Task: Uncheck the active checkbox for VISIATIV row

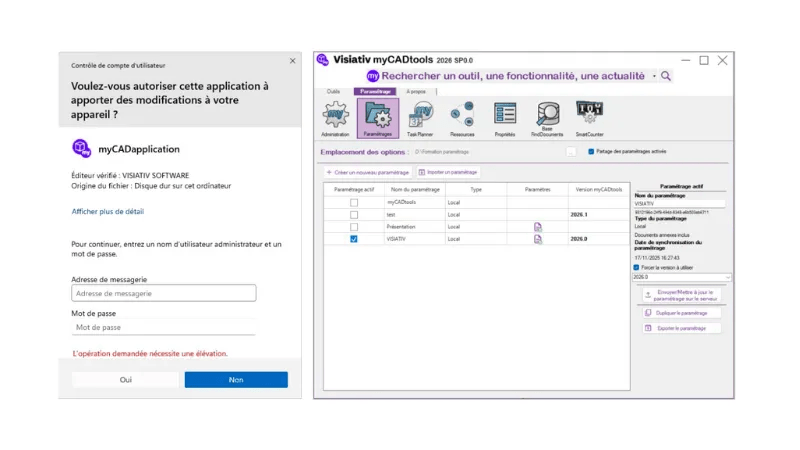Action: 354,239
